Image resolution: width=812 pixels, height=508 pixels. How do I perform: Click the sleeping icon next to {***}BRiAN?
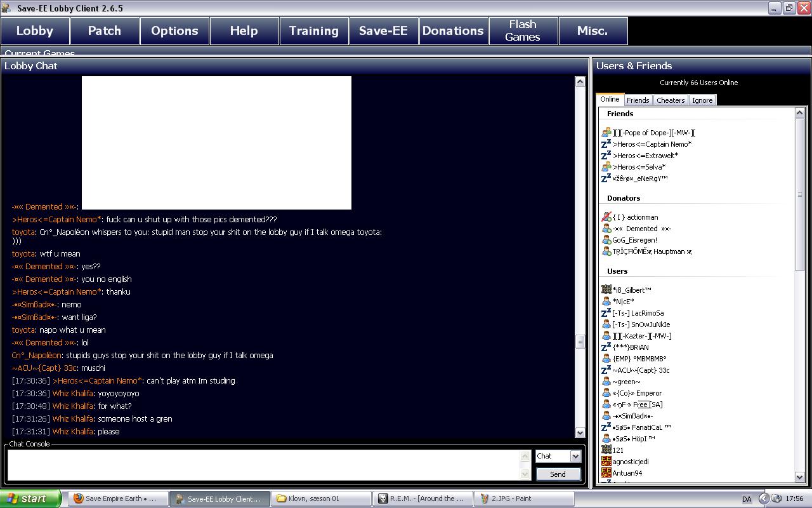606,347
